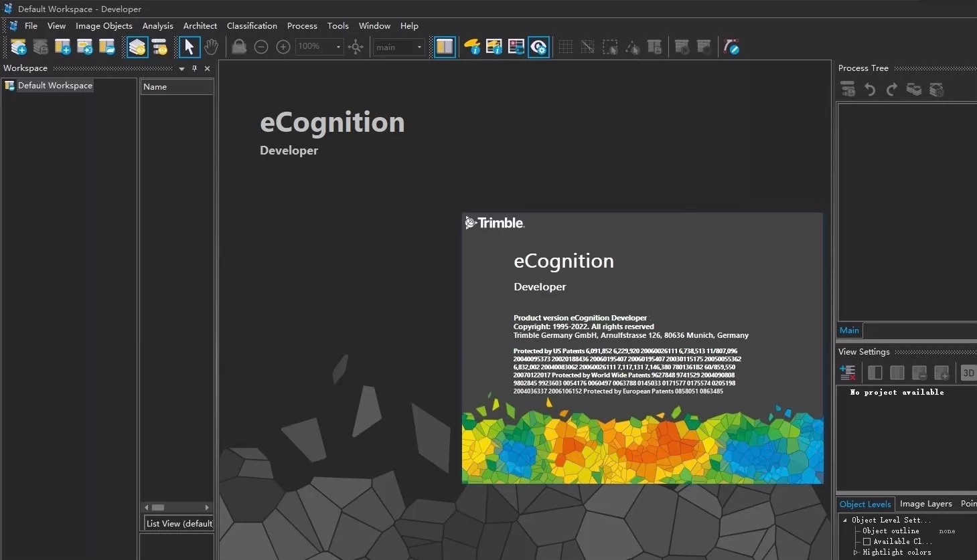
Task: Open the Classification menu
Action: pos(252,25)
